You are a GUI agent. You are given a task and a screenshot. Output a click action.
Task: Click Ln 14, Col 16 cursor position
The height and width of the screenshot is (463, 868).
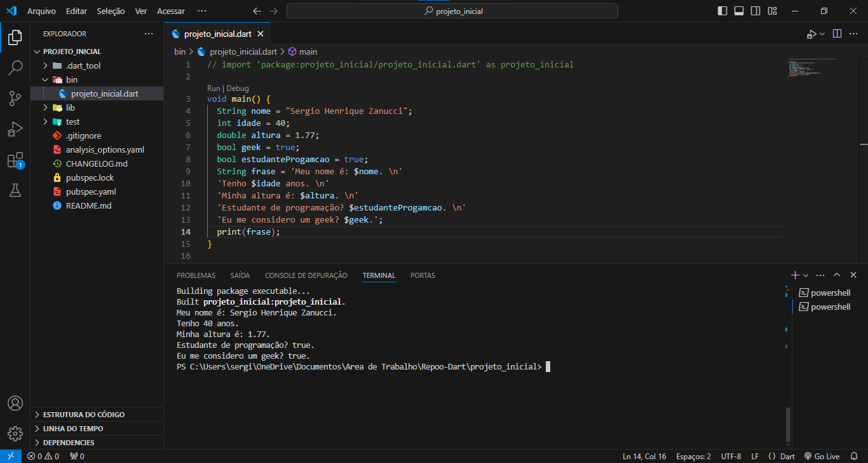pos(644,456)
